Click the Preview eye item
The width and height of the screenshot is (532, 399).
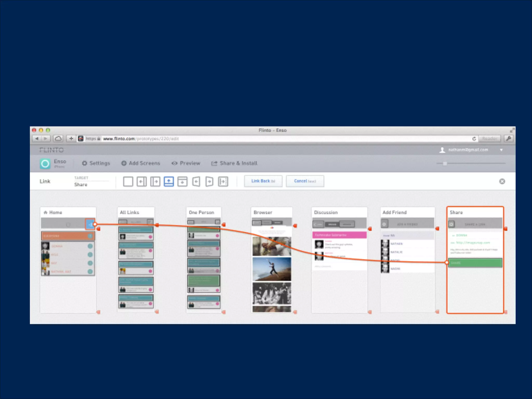click(x=186, y=163)
